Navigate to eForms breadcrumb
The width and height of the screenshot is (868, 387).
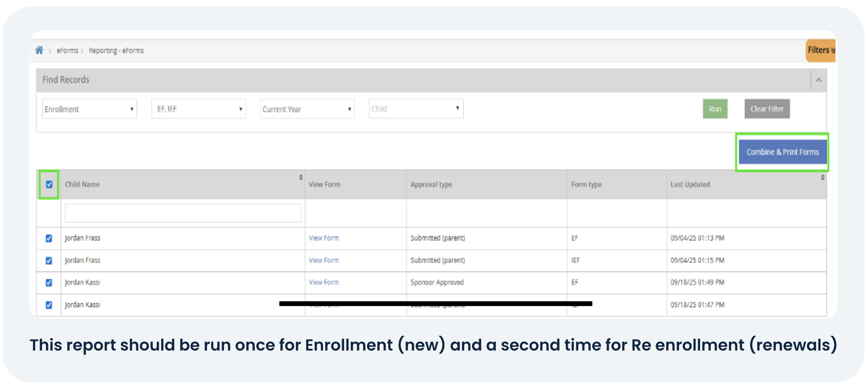[x=67, y=50]
